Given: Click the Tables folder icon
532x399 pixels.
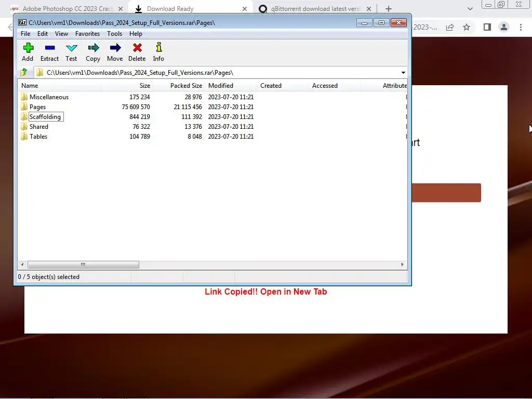Looking at the screenshot, I should coord(24,137).
